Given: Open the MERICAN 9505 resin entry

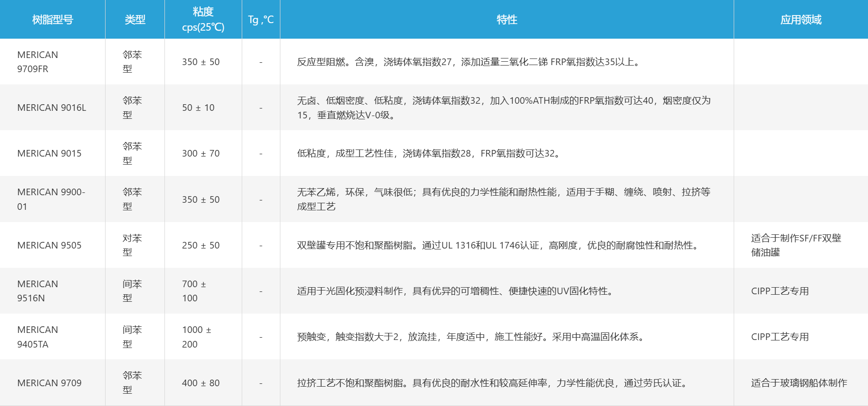Looking at the screenshot, I should 49,245.
